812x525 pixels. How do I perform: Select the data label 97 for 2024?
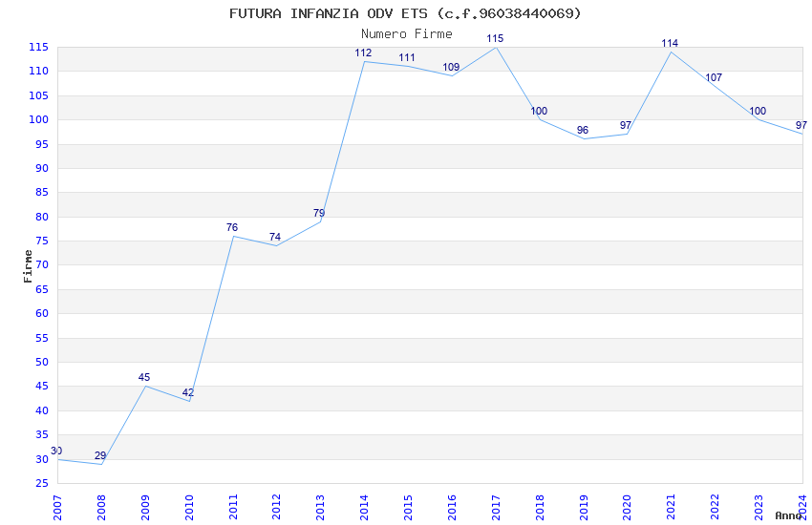[801, 125]
